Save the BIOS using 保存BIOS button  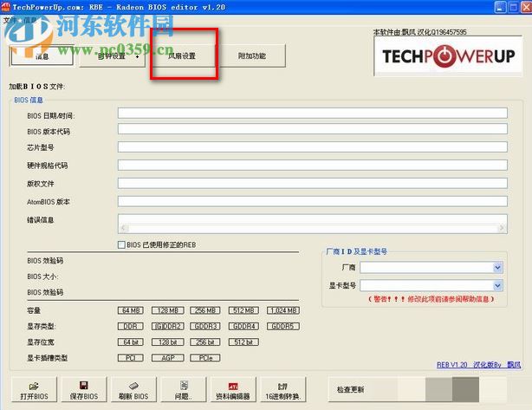(x=84, y=390)
